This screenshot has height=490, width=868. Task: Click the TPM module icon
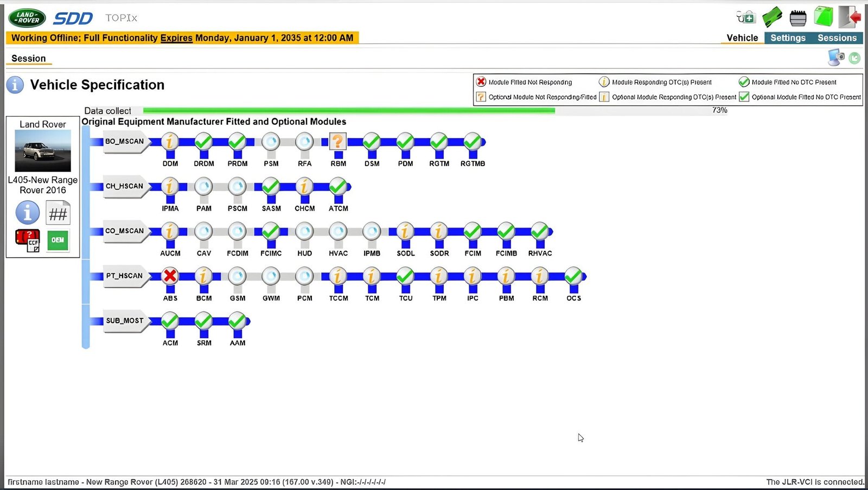pyautogui.click(x=439, y=277)
